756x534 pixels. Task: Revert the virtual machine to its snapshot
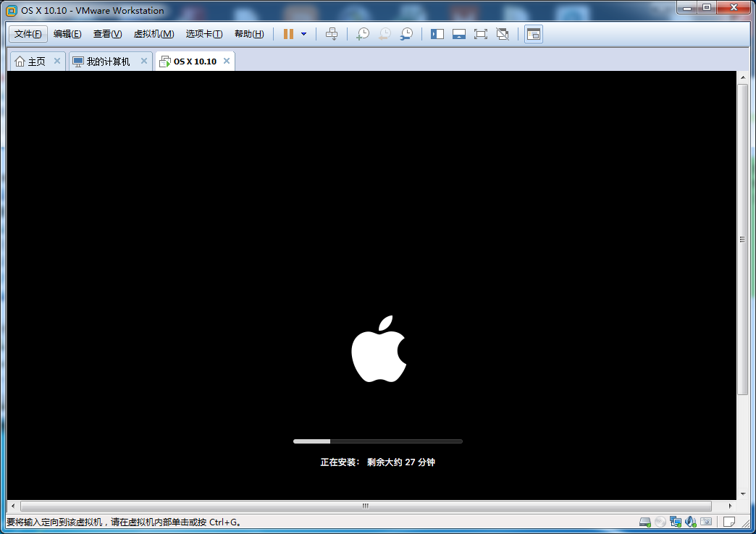click(385, 34)
